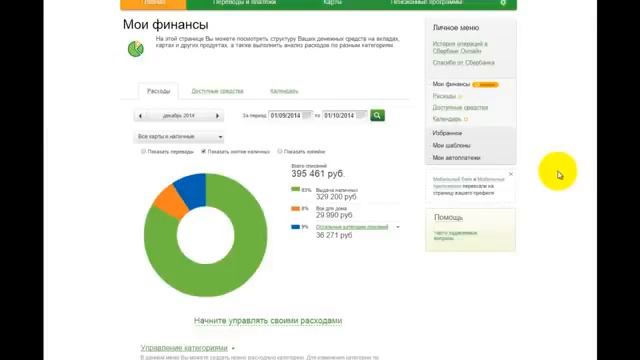The height and width of the screenshot is (360, 640).
Task: Open Спасибо от Сбербанка link
Action: tap(464, 62)
